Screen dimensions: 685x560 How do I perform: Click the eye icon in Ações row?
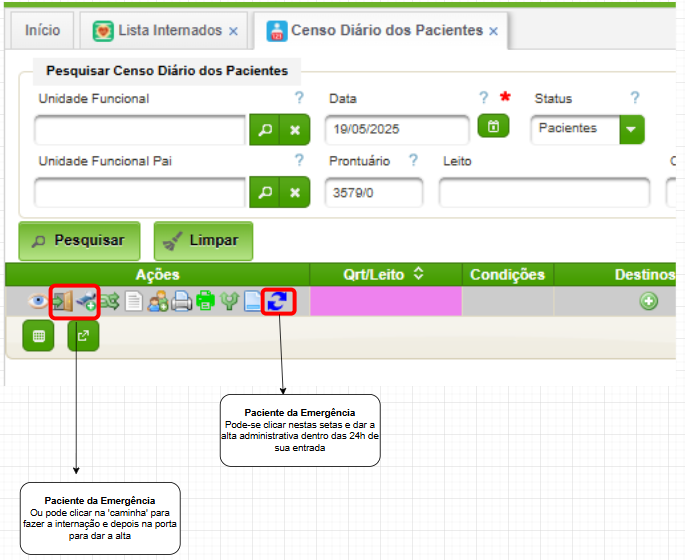pyautogui.click(x=39, y=302)
